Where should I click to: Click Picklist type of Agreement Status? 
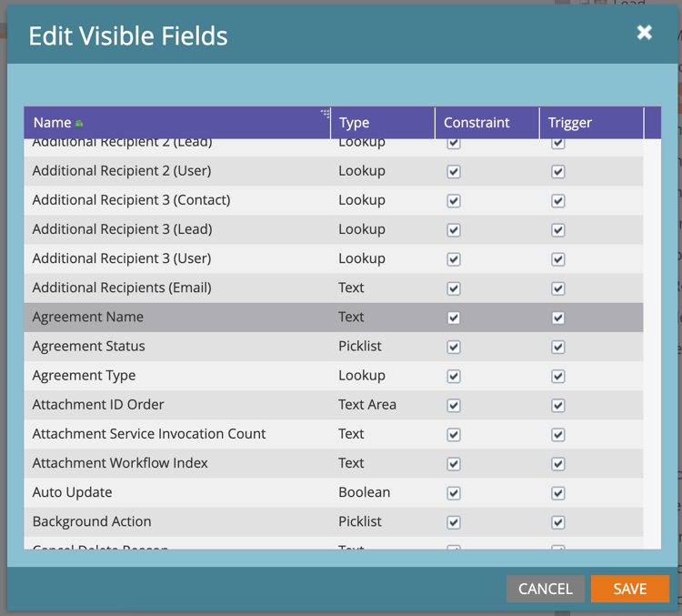tap(360, 346)
